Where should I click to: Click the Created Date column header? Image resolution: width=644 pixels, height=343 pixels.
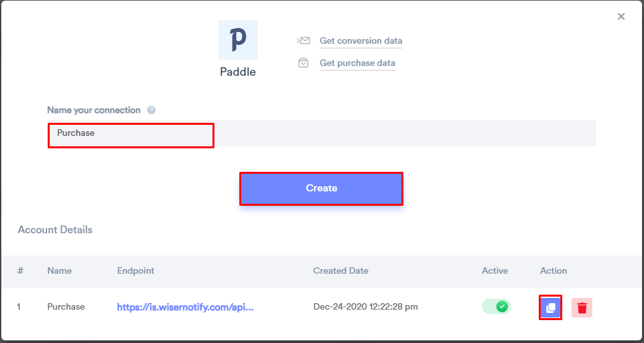341,270
